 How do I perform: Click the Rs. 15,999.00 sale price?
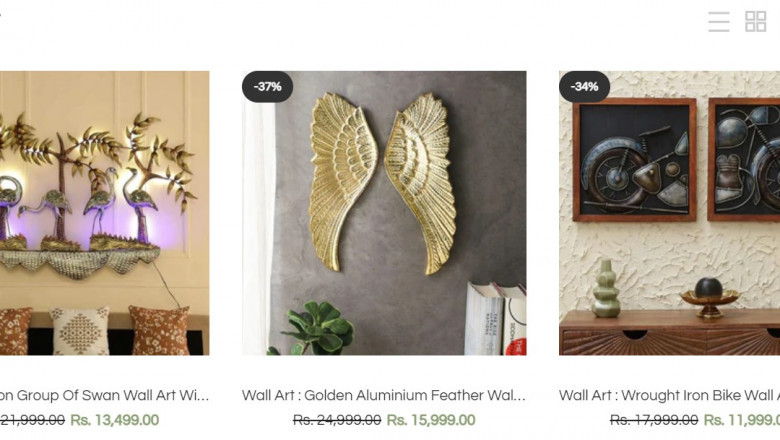tap(431, 420)
